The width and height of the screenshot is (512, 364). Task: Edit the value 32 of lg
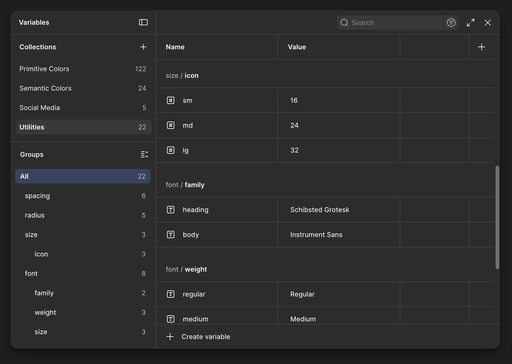(339, 150)
